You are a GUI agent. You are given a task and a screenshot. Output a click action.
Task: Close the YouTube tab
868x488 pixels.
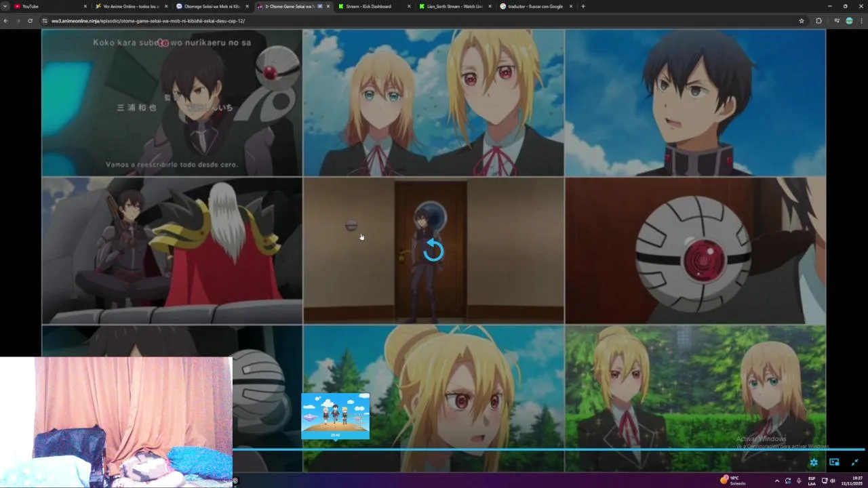[x=85, y=6]
